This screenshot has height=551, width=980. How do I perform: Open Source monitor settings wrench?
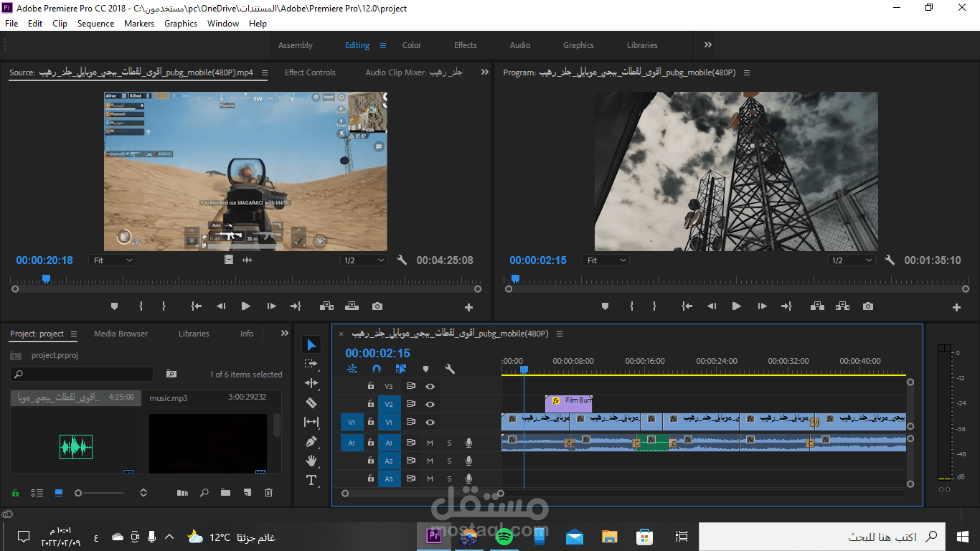click(402, 260)
